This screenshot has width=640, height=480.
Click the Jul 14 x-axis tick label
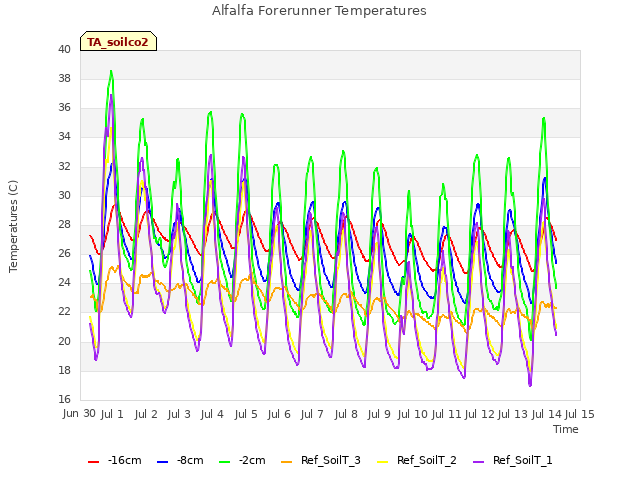coord(547,414)
